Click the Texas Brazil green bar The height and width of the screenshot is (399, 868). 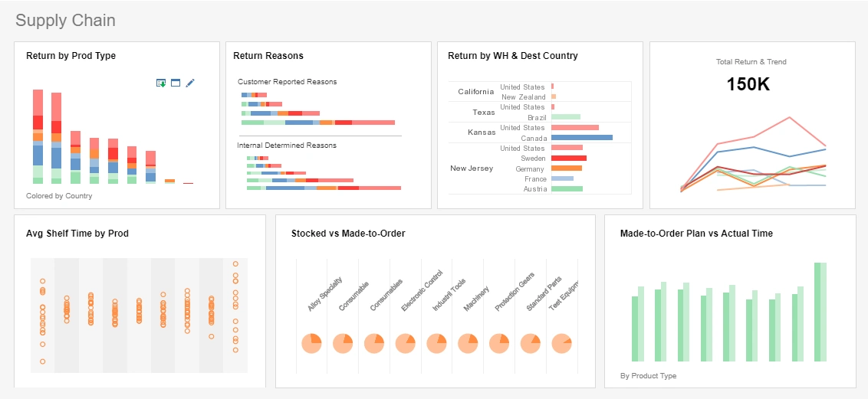point(565,118)
